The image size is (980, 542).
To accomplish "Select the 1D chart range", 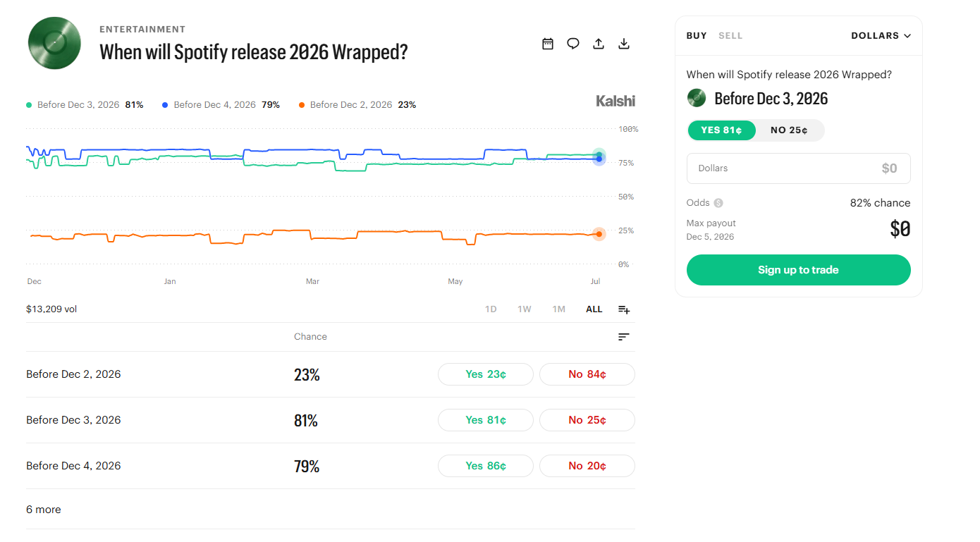I will coord(491,309).
